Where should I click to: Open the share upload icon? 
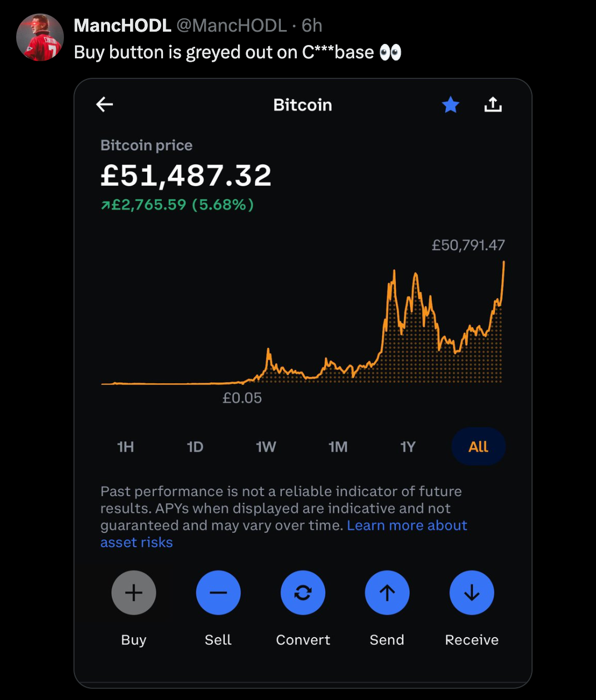click(493, 104)
